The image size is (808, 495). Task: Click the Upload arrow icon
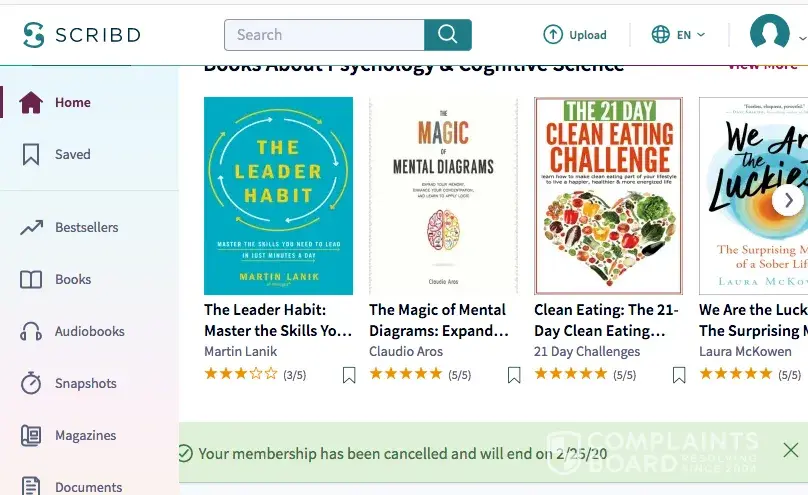[553, 35]
